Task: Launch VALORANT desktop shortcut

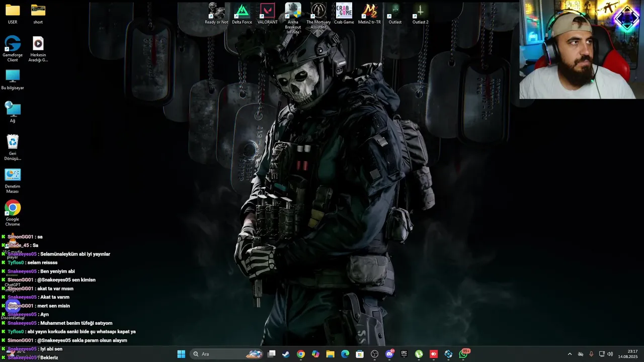Action: coord(267,14)
